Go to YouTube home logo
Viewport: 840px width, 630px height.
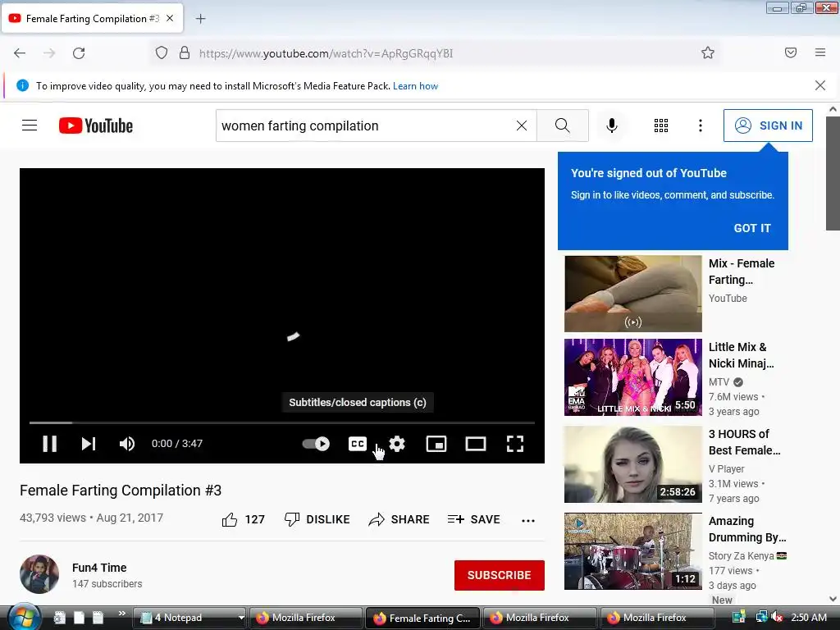click(x=96, y=126)
